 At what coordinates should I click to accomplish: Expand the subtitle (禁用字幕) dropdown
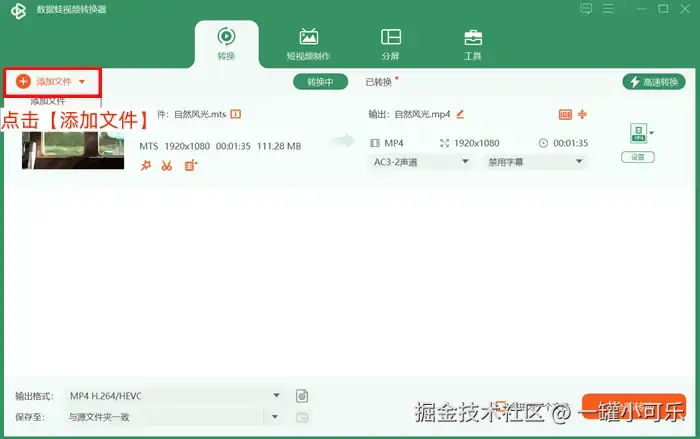[x=535, y=162]
